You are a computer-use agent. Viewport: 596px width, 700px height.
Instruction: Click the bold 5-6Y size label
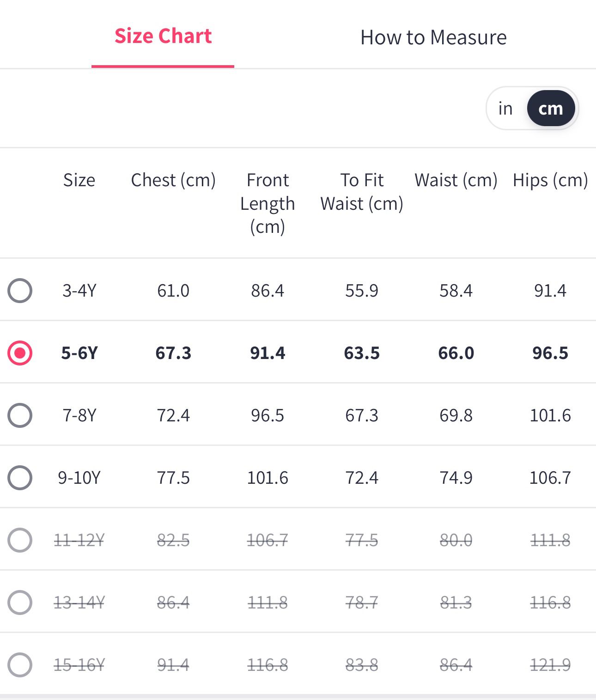[79, 353]
